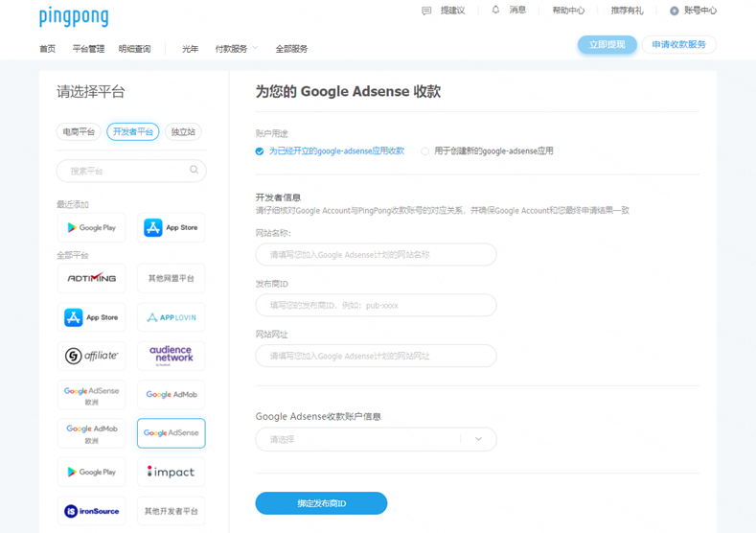
Task: Click the 立即提现 button
Action: tap(607, 44)
